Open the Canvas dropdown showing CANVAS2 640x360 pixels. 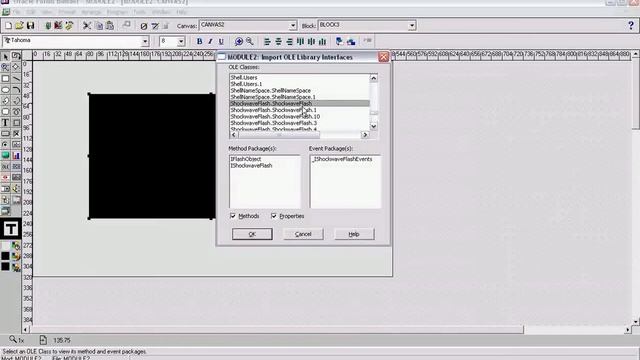tap(293, 25)
